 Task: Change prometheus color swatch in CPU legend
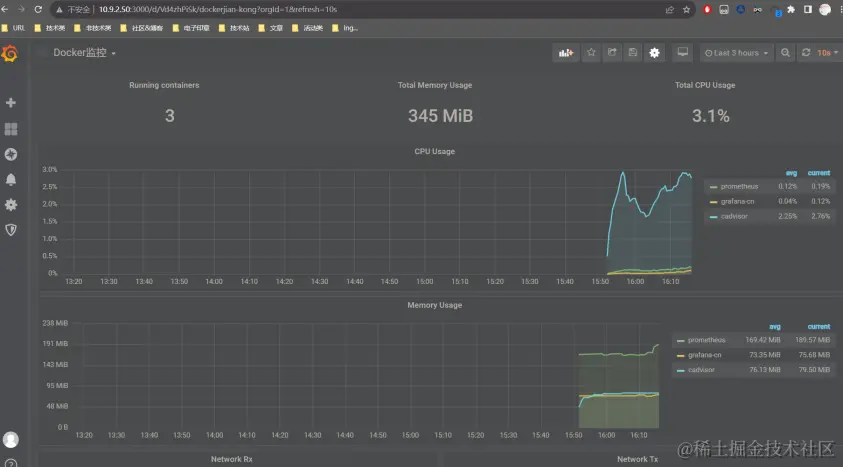(713, 187)
